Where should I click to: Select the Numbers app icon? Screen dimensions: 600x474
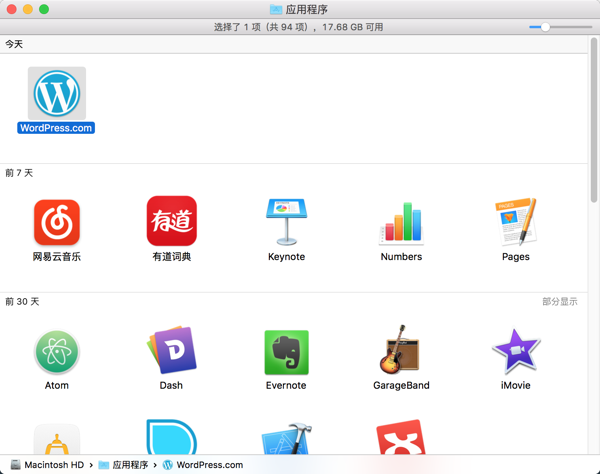point(401,223)
